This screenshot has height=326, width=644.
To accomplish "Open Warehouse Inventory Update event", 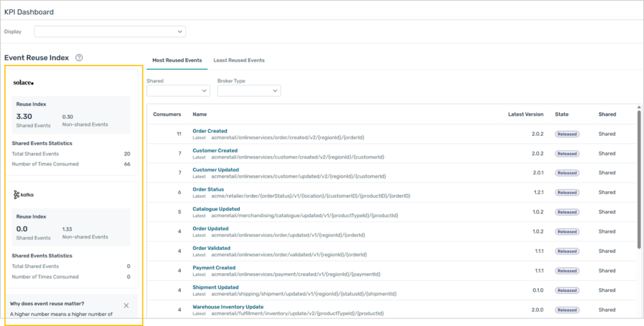I will click(228, 307).
